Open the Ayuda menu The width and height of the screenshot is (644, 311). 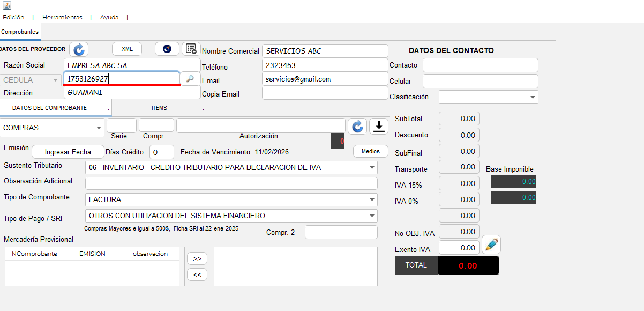[109, 17]
